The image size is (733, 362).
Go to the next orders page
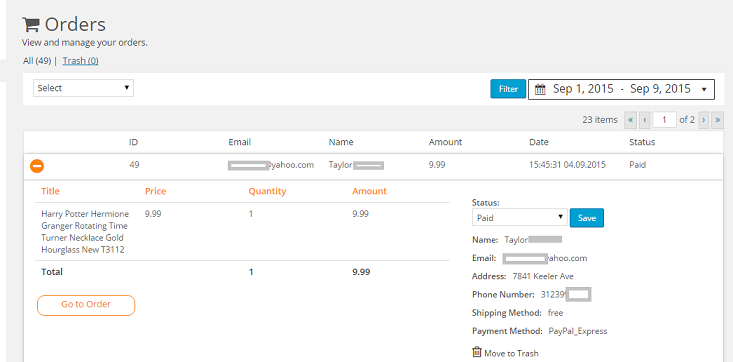click(704, 120)
